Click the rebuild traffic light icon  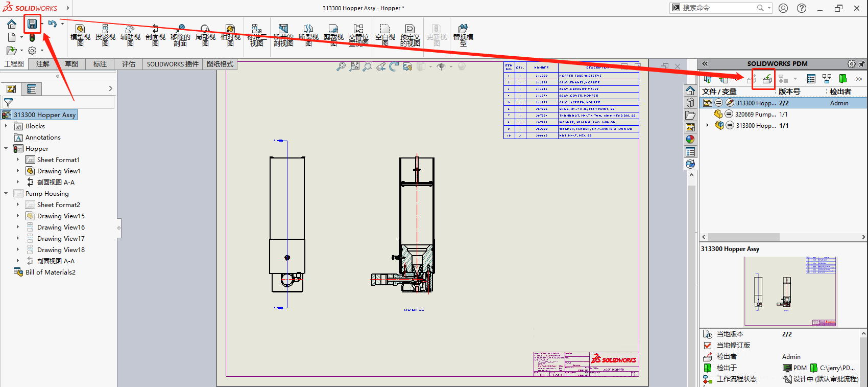pyautogui.click(x=32, y=37)
